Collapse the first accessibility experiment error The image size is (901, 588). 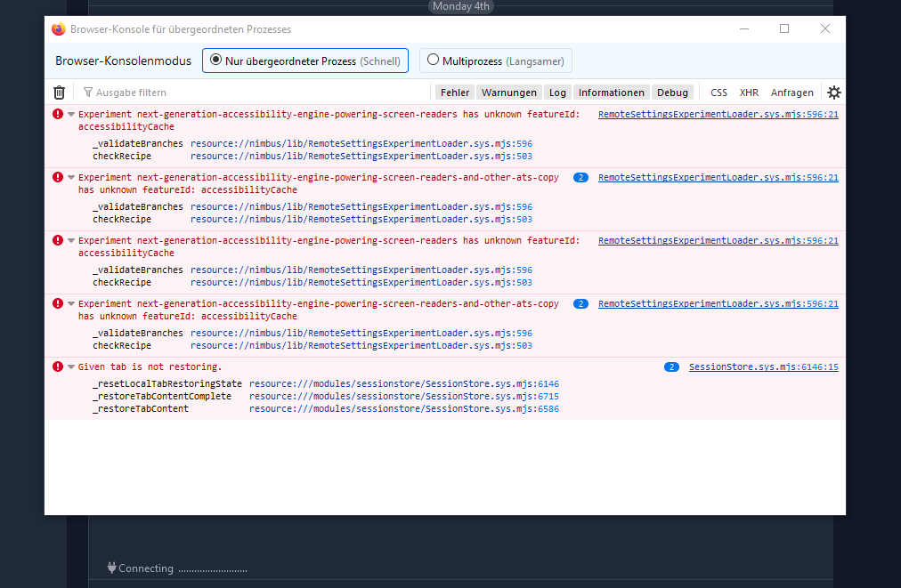(71, 115)
